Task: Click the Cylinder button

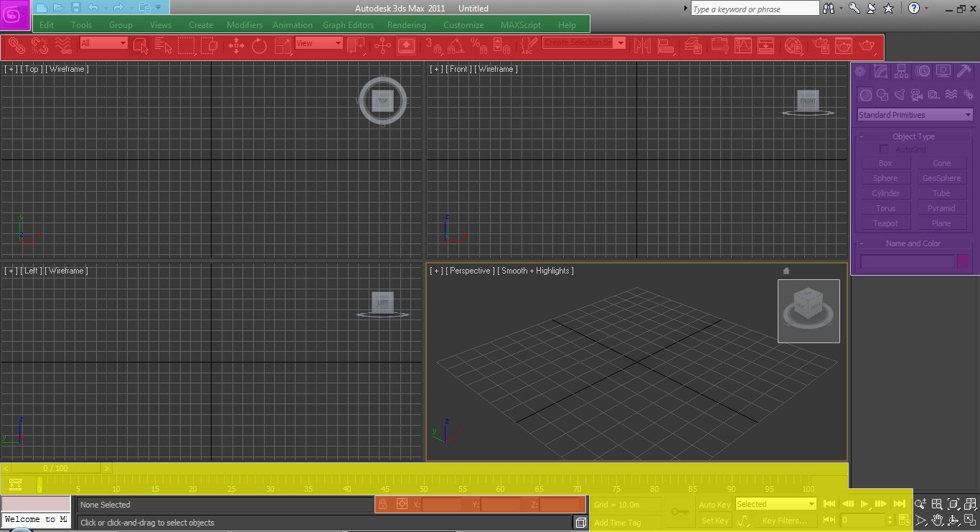Action: click(885, 193)
